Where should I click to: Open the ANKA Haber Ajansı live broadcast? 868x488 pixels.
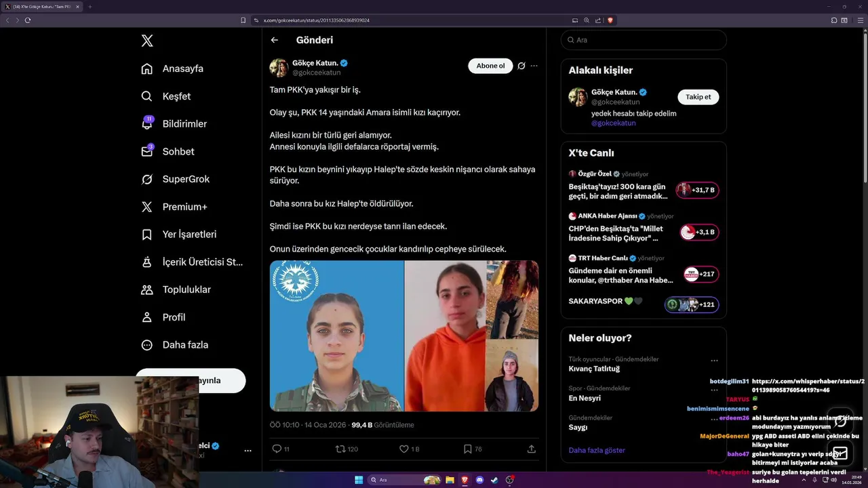(644, 227)
